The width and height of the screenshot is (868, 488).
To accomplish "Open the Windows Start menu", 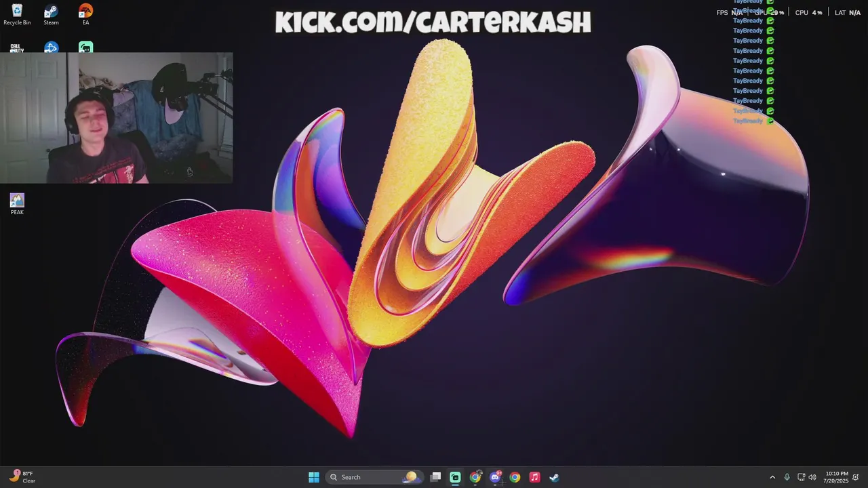I will pos(314,477).
